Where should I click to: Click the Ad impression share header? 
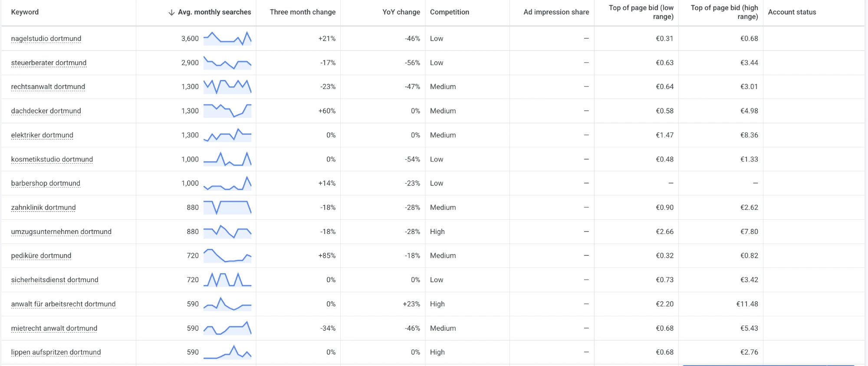click(x=556, y=12)
